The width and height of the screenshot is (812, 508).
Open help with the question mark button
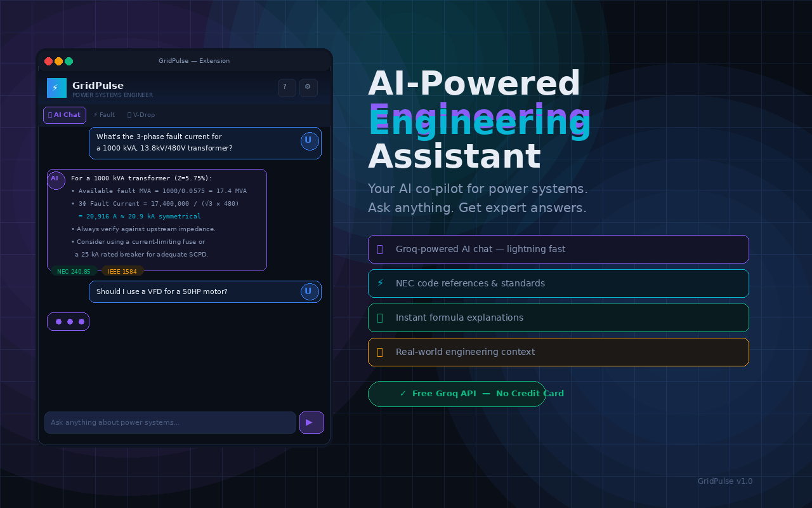click(x=287, y=88)
